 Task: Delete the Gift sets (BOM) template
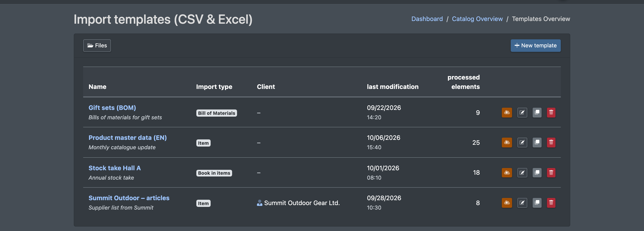pyautogui.click(x=551, y=113)
